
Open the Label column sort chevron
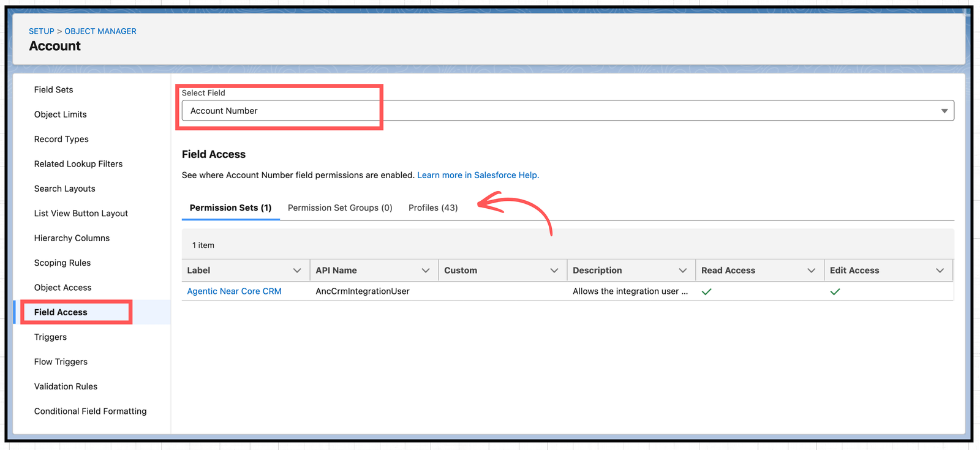point(297,271)
